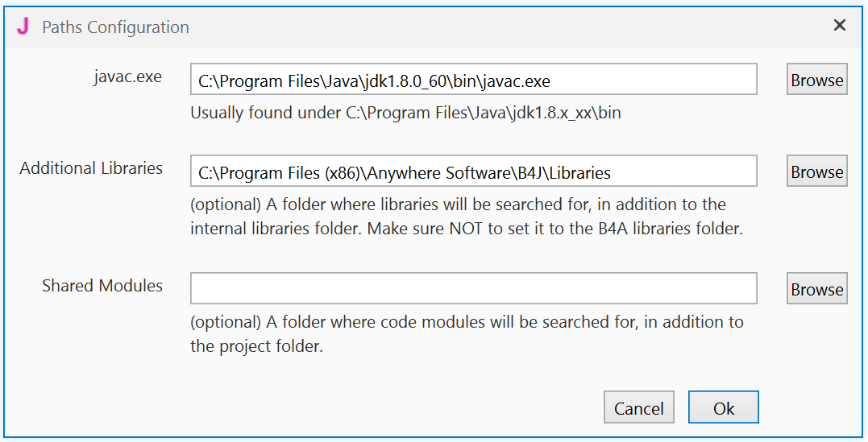The image size is (868, 442).
Task: Click the empty Shared Modules field
Action: [x=473, y=288]
